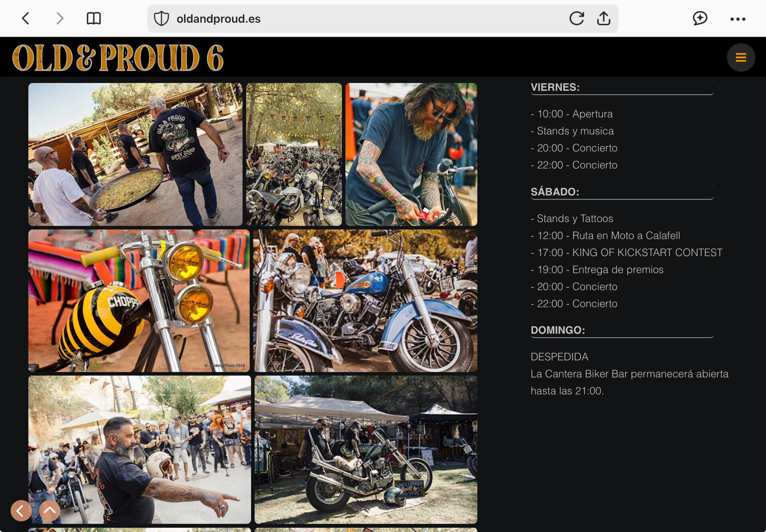766x532 pixels.
Task: Reload the oldandproud.es page
Action: [576, 18]
